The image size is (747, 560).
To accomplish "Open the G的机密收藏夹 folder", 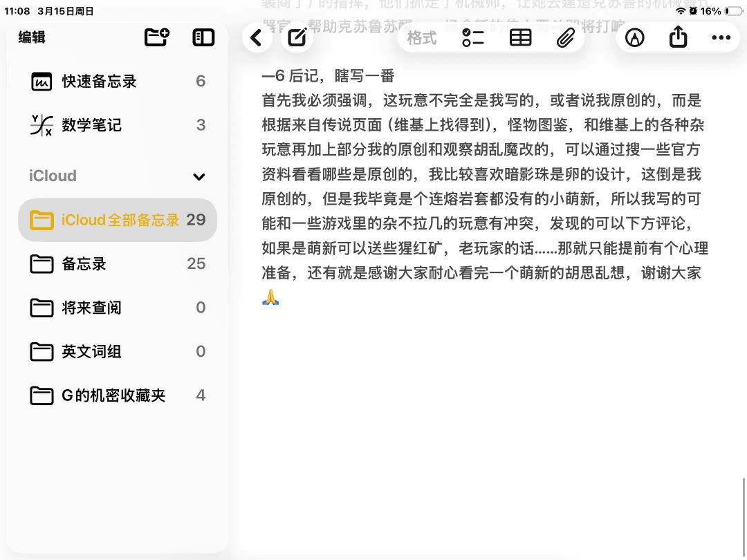I will [118, 395].
